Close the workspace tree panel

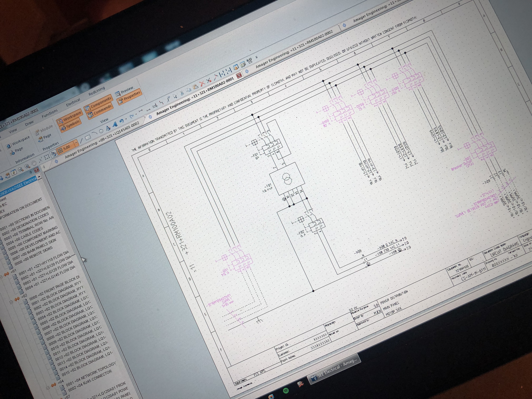[36, 170]
